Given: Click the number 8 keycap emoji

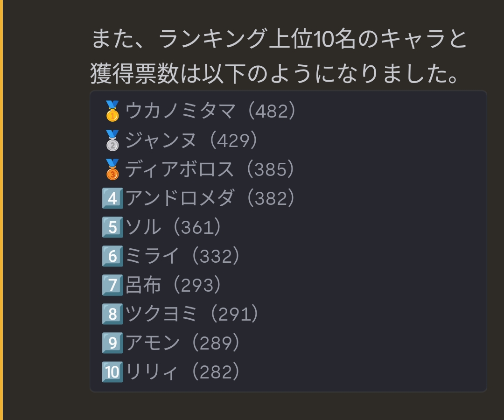Looking at the screenshot, I should click(x=112, y=314).
